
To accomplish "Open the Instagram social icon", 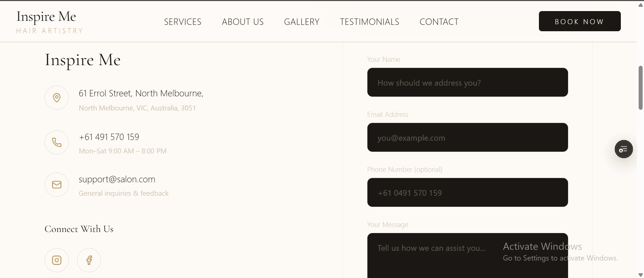I will [x=57, y=260].
